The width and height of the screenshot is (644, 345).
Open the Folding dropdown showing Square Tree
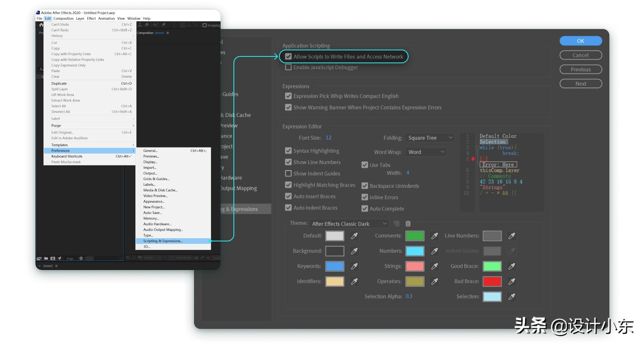[430, 138]
